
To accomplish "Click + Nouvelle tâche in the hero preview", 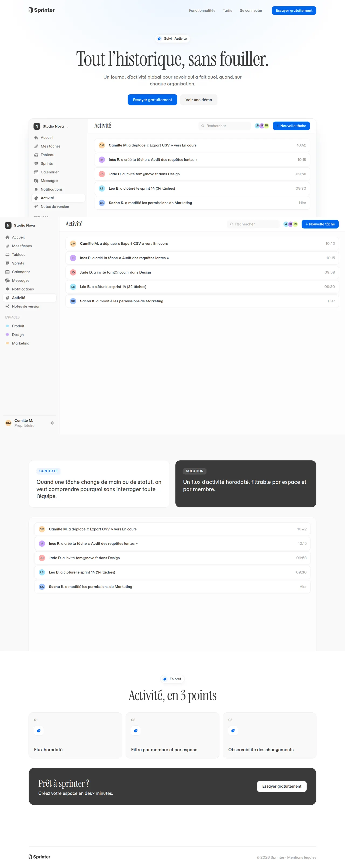I will [291, 126].
